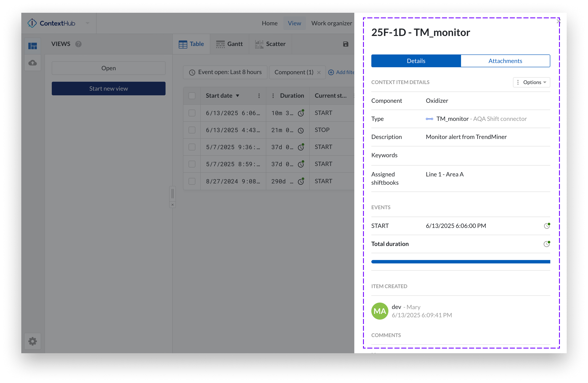588x383 pixels.
Task: Select the 8/27/2024 9:08 row checkbox
Action: click(x=192, y=181)
